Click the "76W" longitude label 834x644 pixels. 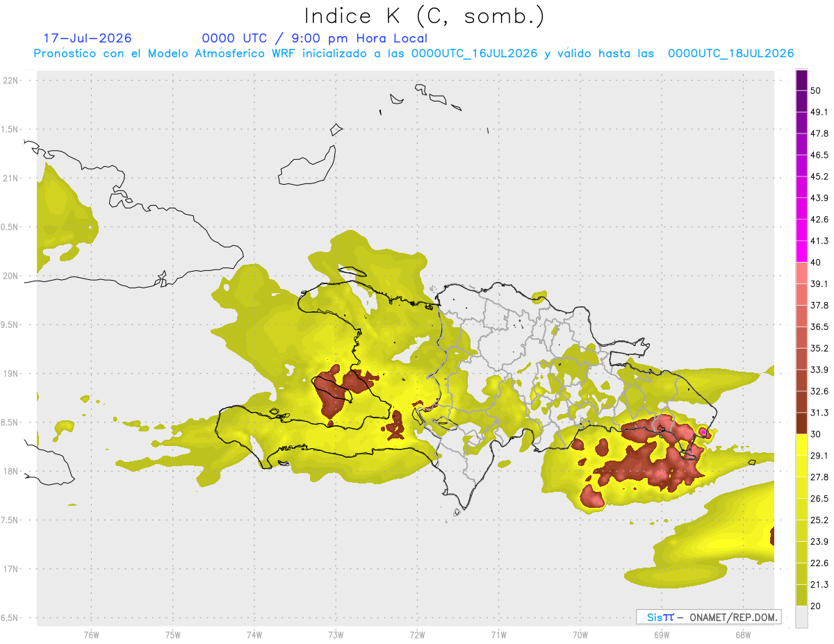coord(91,634)
